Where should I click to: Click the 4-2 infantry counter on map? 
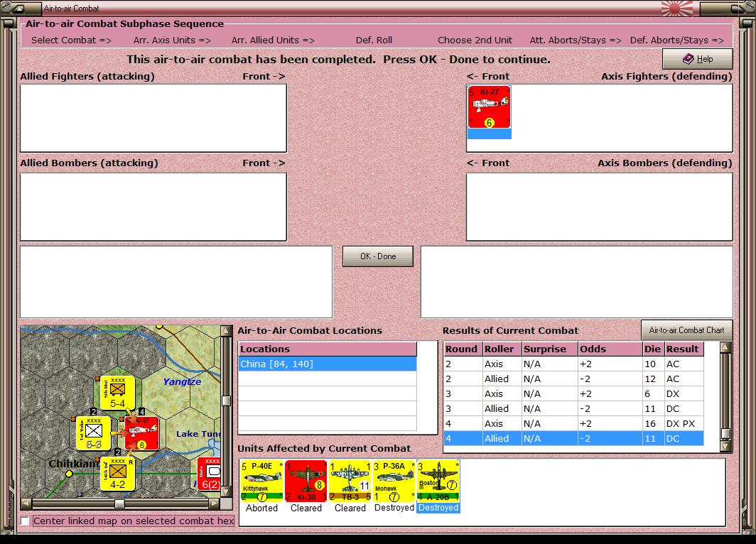pyautogui.click(x=118, y=474)
